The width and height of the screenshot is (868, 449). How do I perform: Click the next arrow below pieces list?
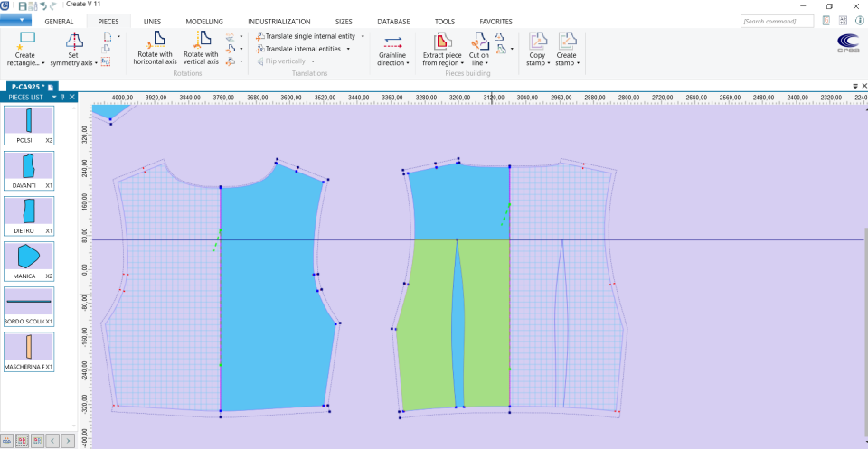coord(68,440)
